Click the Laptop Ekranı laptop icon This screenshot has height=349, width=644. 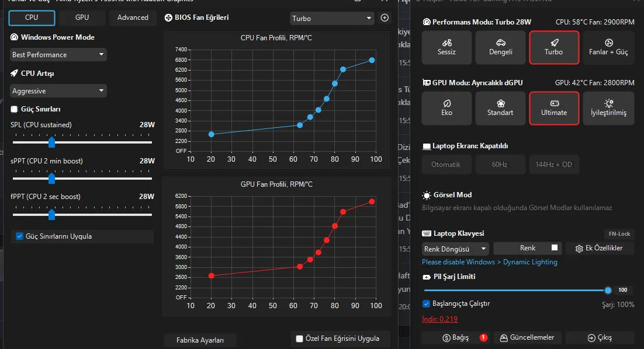point(427,146)
